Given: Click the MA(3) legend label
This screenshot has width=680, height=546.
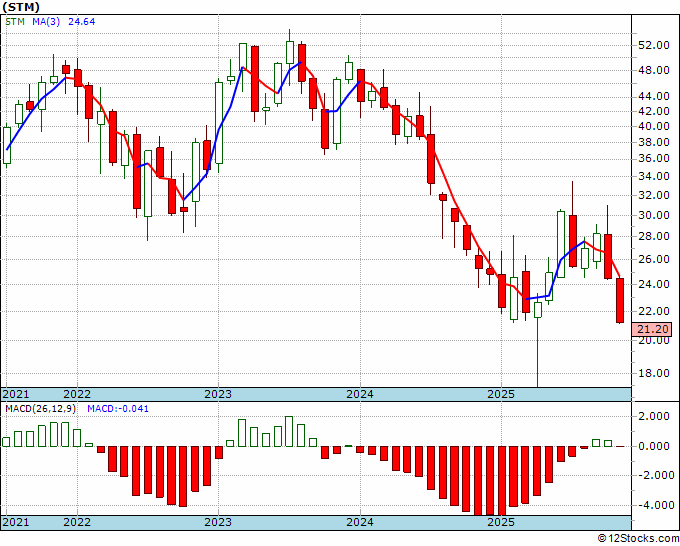Looking at the screenshot, I should click(46, 22).
